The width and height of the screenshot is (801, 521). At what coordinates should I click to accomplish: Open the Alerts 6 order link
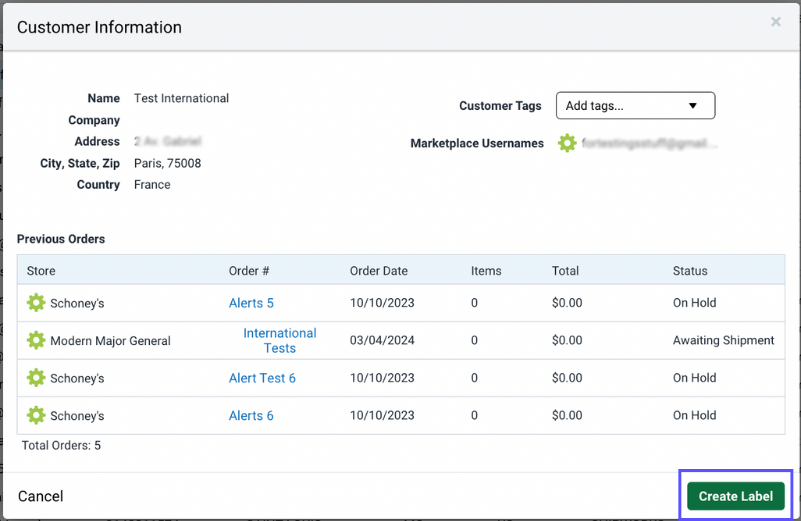[251, 416]
